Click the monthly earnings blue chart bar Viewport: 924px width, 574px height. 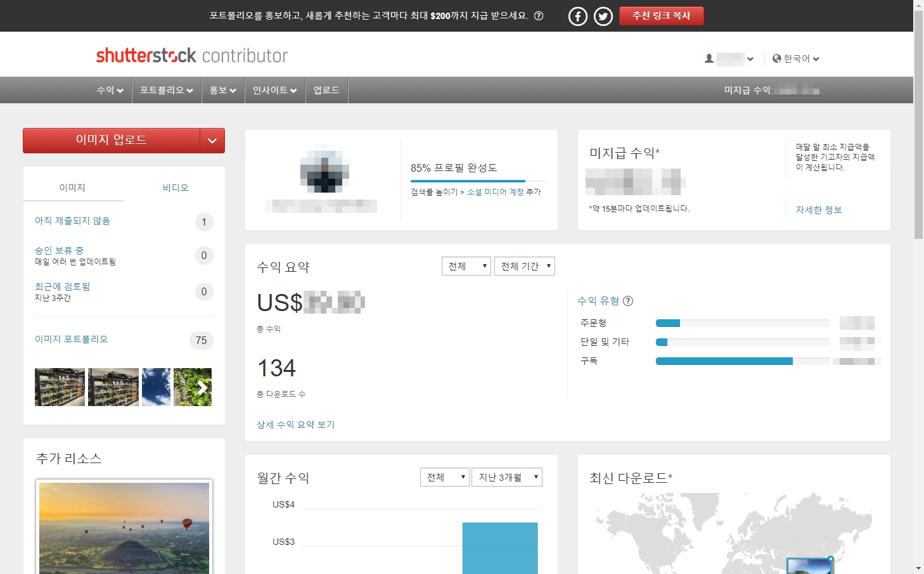click(500, 548)
